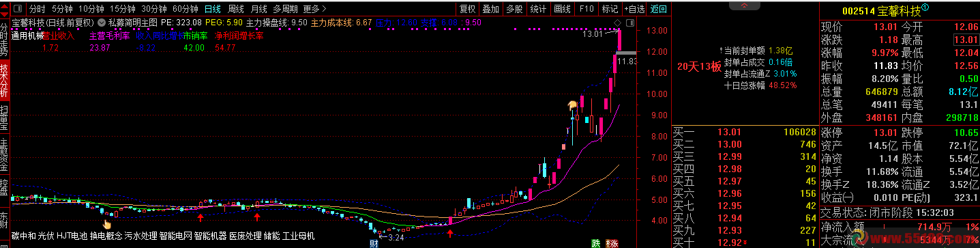
Task: Switch to 60分钟 timeframe
Action: (185, 9)
